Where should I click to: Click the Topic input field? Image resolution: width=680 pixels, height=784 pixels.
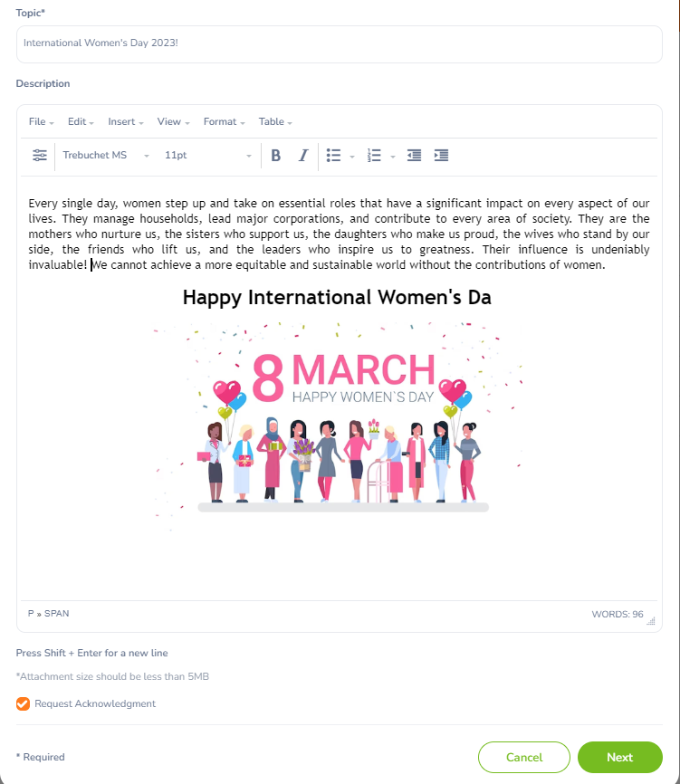[340, 43]
